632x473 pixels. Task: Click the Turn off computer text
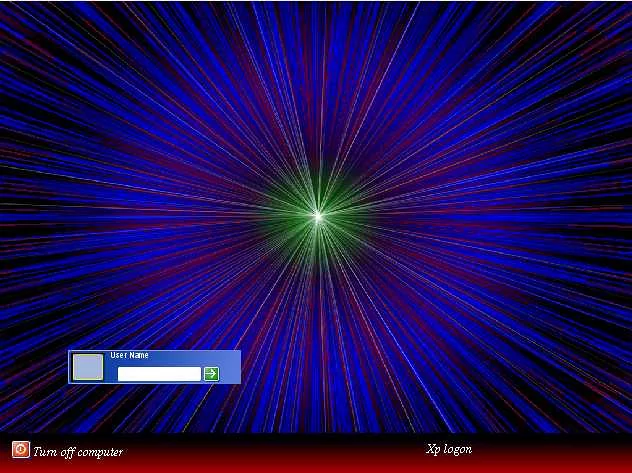pyautogui.click(x=78, y=452)
